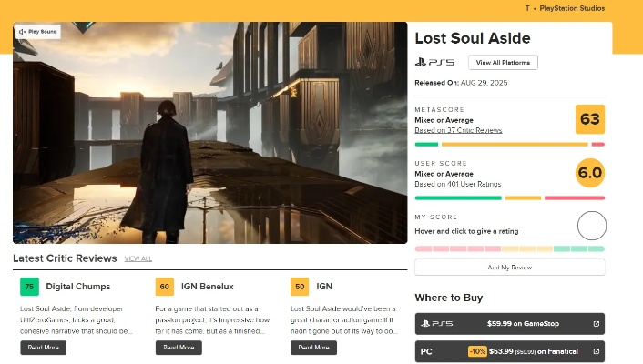This screenshot has height=364, width=643.
Task: Click the Digital Chumps 75 score badge
Action: pyautogui.click(x=30, y=287)
